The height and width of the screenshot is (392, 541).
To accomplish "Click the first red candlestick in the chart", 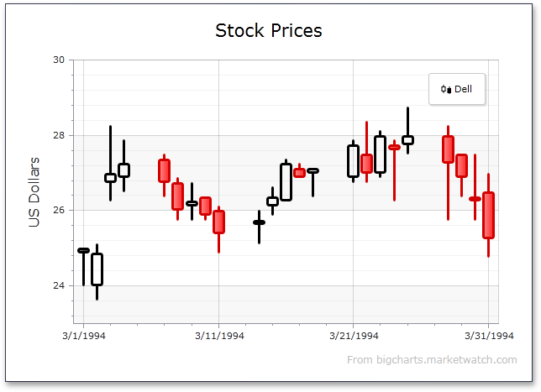I will pyautogui.click(x=164, y=170).
